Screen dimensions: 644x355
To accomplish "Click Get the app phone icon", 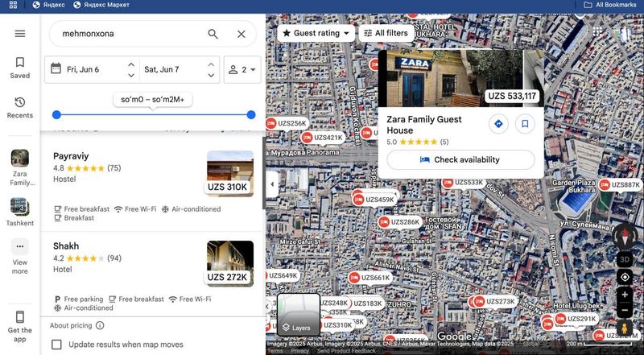I will [x=19, y=317].
